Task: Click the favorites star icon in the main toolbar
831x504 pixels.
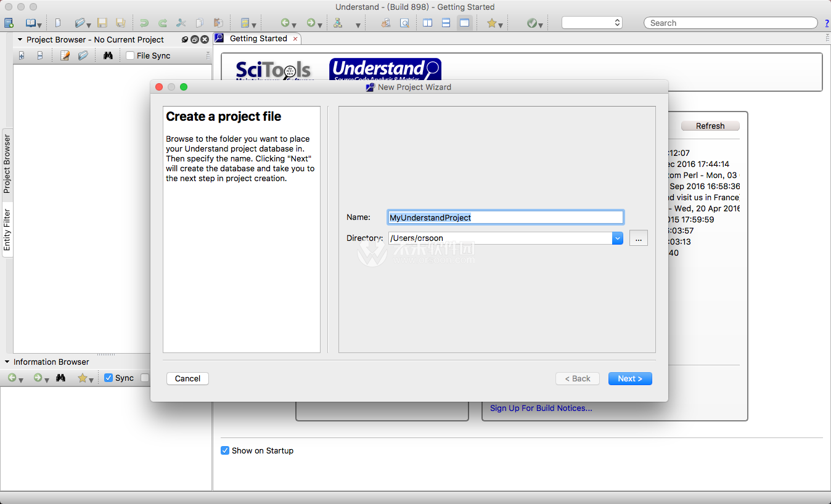Action: pos(491,23)
